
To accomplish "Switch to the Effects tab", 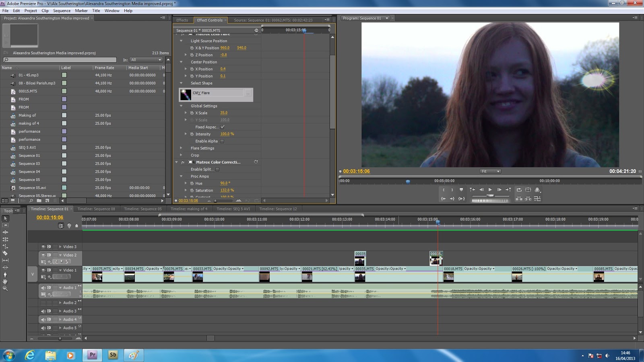I will coord(182,20).
